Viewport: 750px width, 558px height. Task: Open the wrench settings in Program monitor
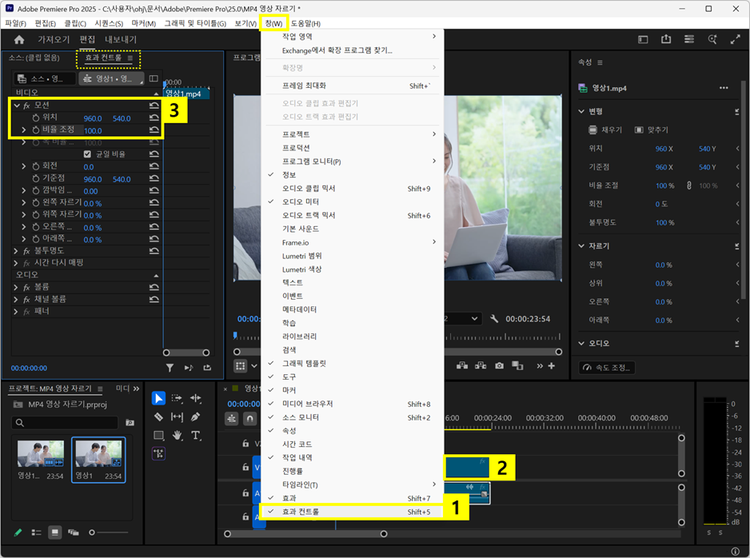coord(494,319)
